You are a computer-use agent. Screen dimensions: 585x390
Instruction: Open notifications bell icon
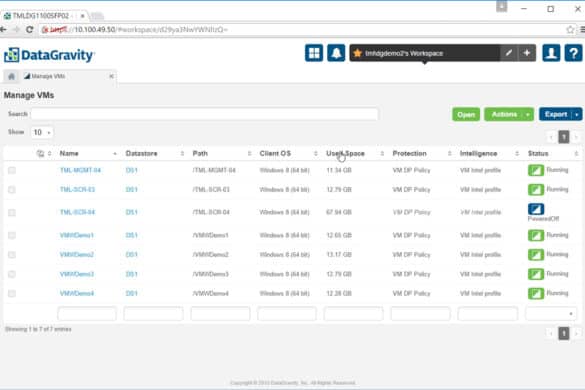[336, 53]
